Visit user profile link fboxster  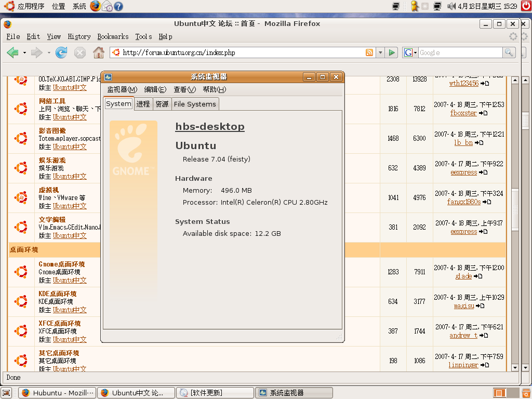tap(463, 113)
